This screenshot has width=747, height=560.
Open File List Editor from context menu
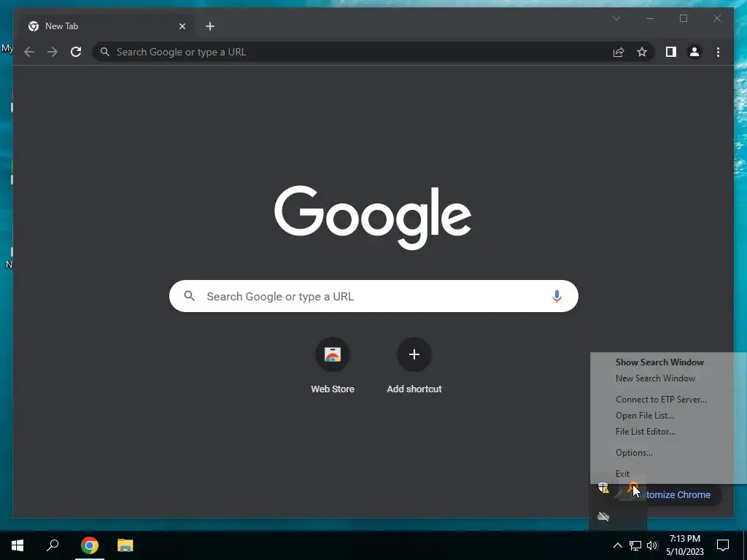click(x=645, y=432)
